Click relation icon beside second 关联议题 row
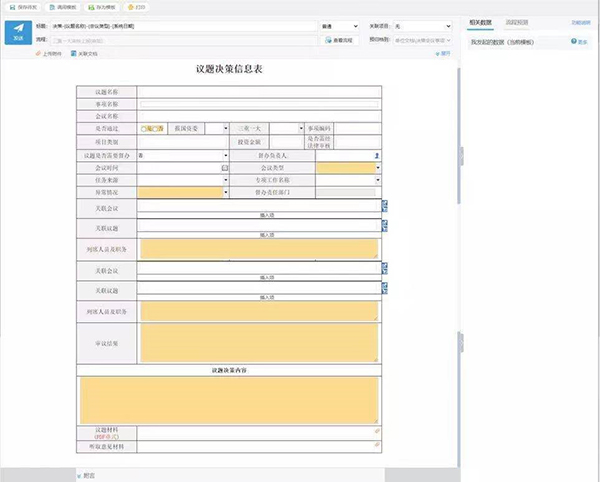 point(385,288)
